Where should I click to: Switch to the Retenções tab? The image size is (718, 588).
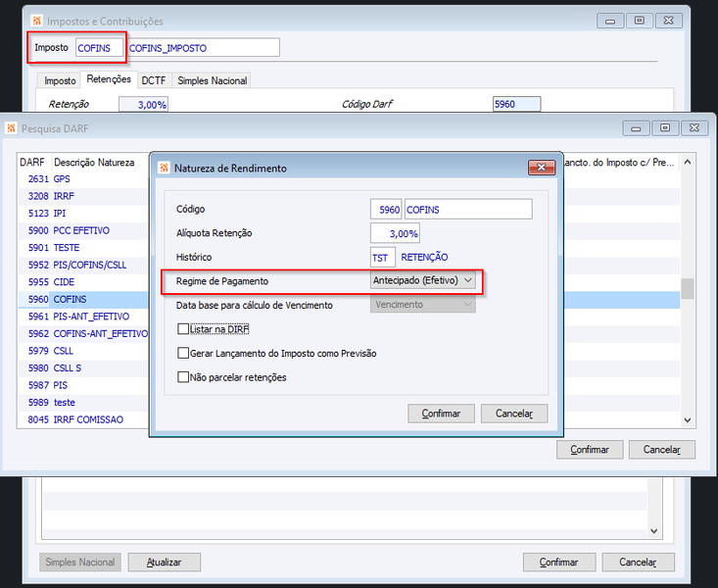point(109,79)
